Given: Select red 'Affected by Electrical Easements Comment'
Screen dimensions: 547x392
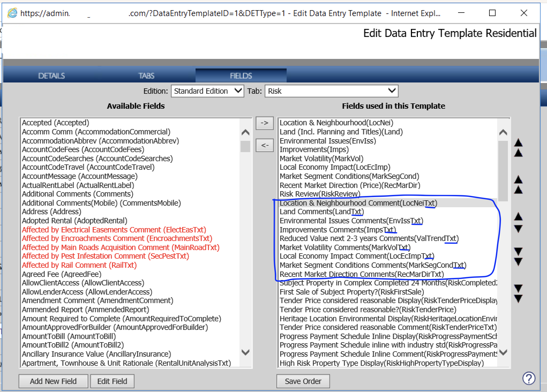Looking at the screenshot, I should 114,230.
